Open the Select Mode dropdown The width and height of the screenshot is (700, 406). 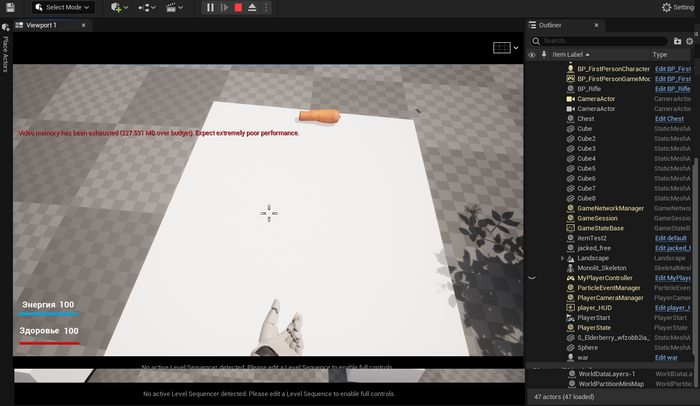coord(63,7)
